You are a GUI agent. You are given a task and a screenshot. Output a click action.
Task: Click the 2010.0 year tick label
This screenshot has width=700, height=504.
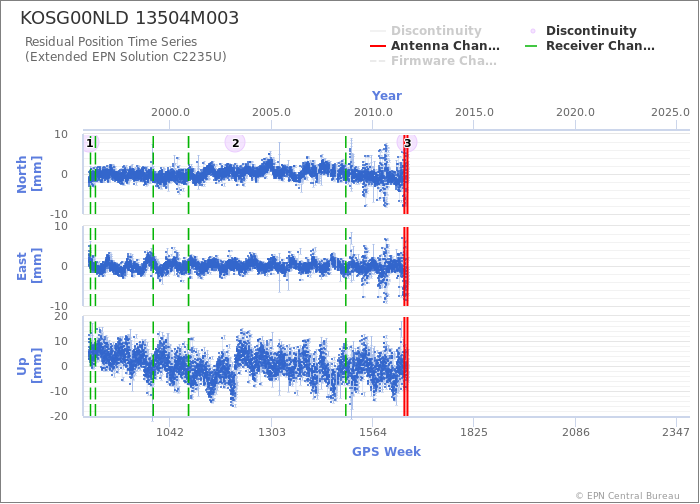pyautogui.click(x=373, y=112)
